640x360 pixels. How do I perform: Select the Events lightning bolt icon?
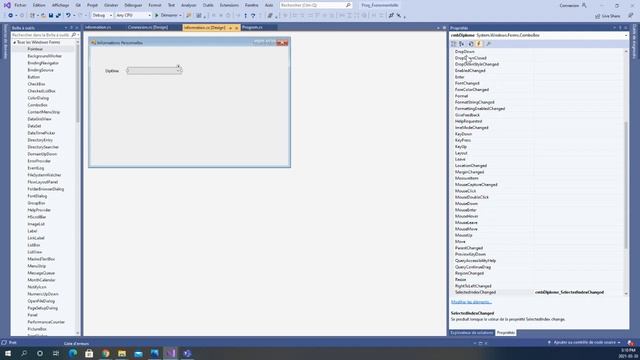pos(479,44)
